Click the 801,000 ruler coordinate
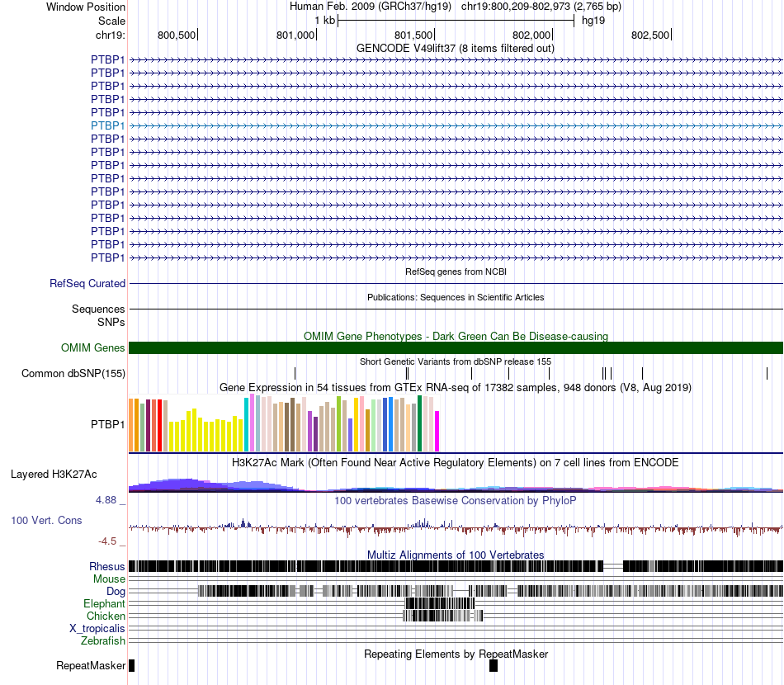The width and height of the screenshot is (784, 685). 295,35
